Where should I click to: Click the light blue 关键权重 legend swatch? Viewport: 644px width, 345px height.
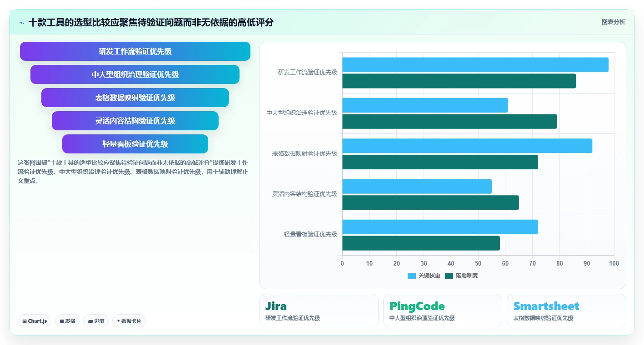tap(412, 276)
